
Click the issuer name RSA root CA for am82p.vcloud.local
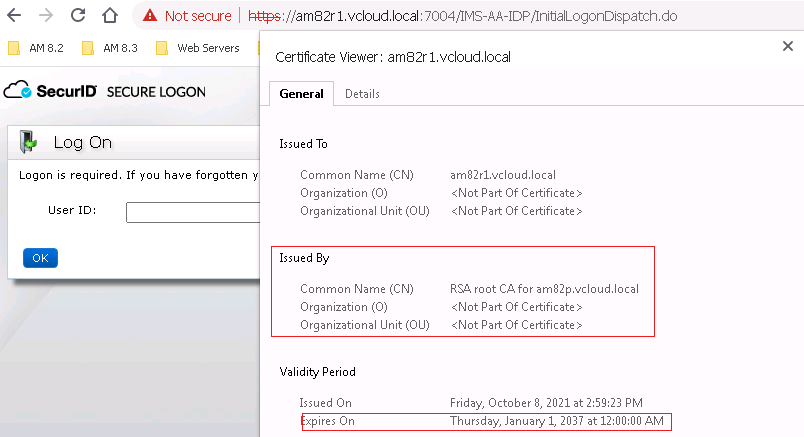pyautogui.click(x=544, y=289)
